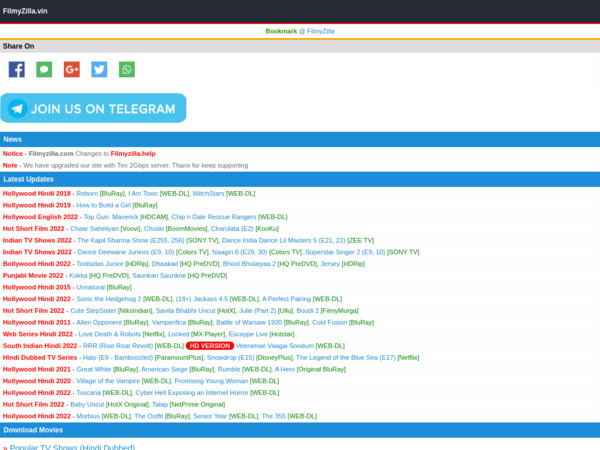Open Love Death & Robots link

click(110, 334)
